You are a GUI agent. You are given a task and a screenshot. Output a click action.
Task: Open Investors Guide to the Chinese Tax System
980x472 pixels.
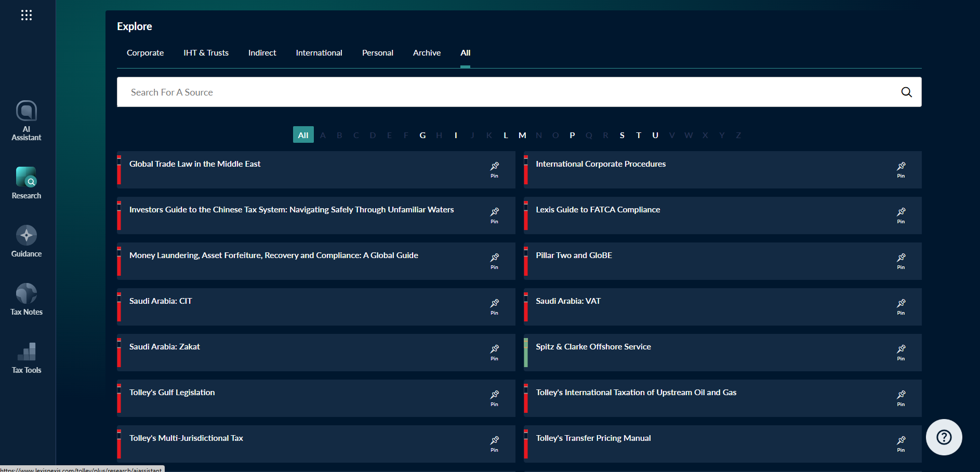pos(292,210)
